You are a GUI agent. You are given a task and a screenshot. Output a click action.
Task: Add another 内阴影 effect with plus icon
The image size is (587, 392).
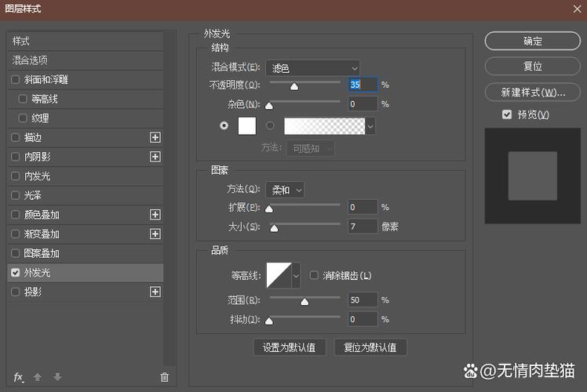point(155,157)
